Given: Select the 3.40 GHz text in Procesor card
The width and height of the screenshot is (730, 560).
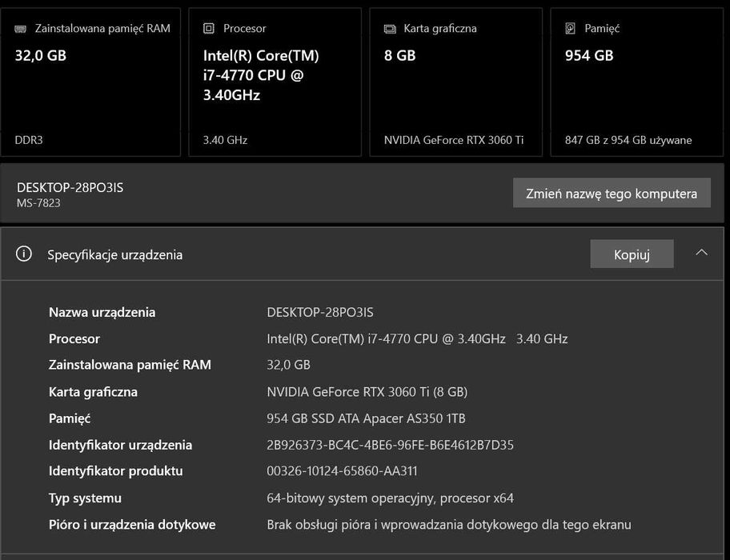Looking at the screenshot, I should point(226,140).
